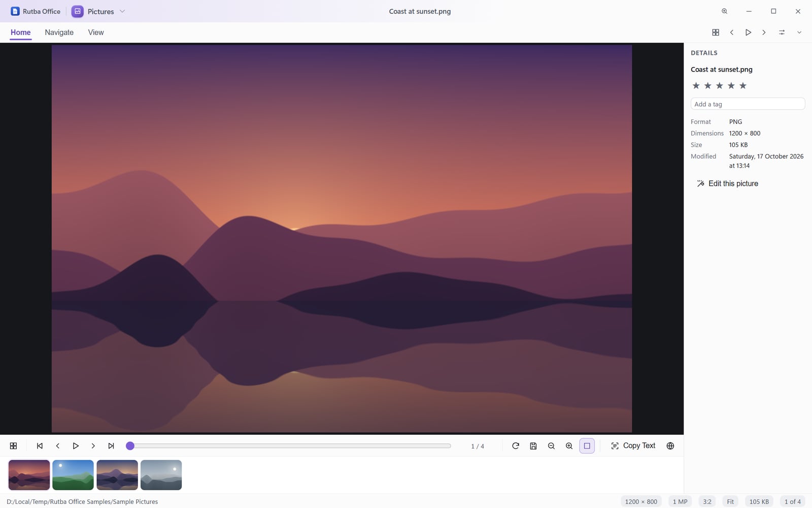Select the purple mountain thumbnail
This screenshot has height=508, width=812.
click(117, 475)
